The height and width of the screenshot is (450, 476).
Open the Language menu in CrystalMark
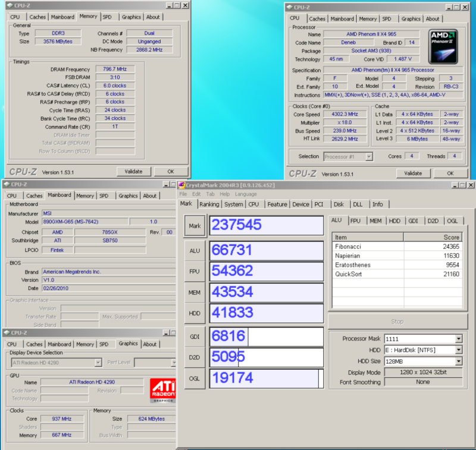pyautogui.click(x=246, y=194)
